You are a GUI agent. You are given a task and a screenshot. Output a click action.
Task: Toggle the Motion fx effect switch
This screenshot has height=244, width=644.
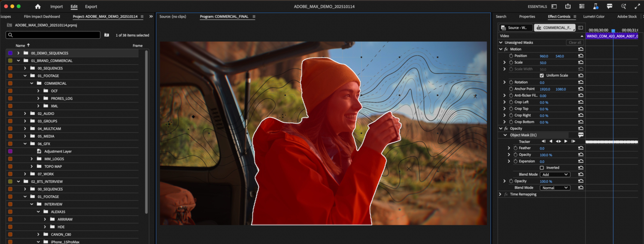pyautogui.click(x=506, y=49)
